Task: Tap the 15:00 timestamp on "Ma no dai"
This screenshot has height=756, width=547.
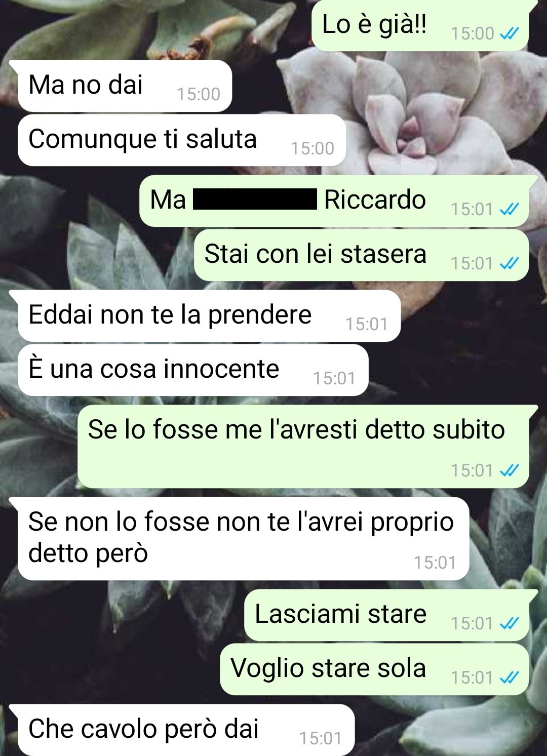Action: pos(199,94)
